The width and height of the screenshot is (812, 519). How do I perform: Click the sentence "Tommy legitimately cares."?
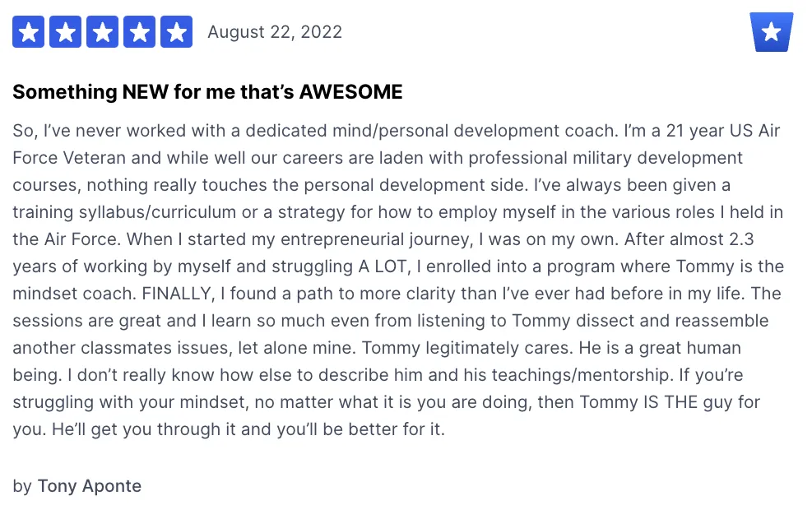click(466, 348)
